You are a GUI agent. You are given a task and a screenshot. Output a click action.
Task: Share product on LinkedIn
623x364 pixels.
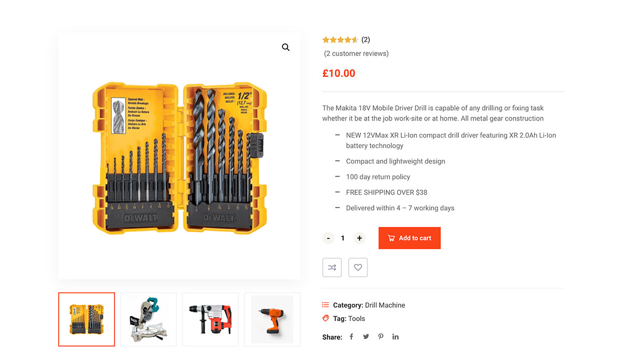[x=396, y=336]
